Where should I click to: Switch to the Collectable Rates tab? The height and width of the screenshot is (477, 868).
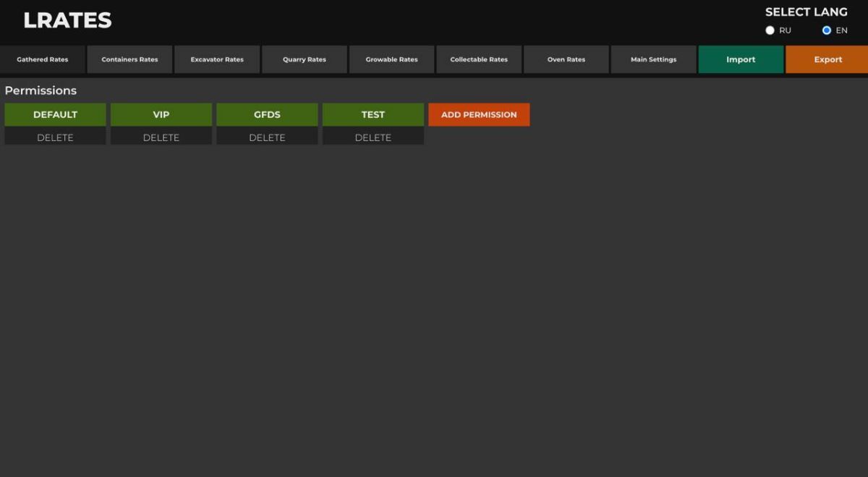pos(479,59)
